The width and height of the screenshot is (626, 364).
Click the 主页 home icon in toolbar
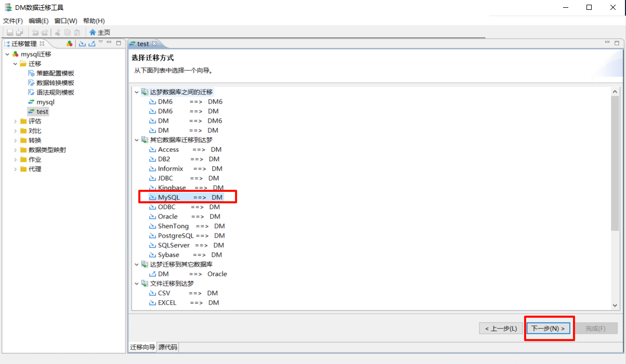click(x=93, y=32)
